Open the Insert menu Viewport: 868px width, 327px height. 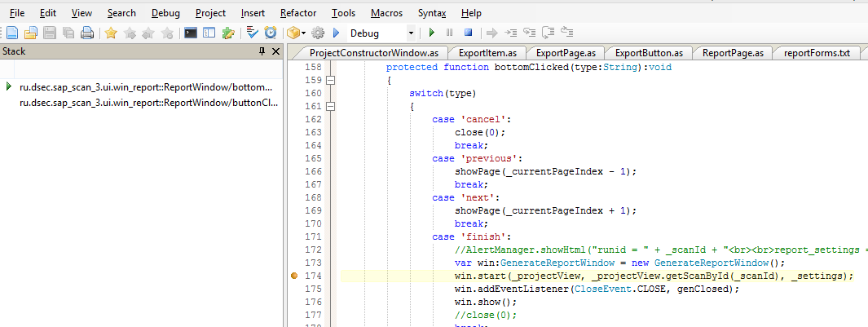(x=253, y=13)
